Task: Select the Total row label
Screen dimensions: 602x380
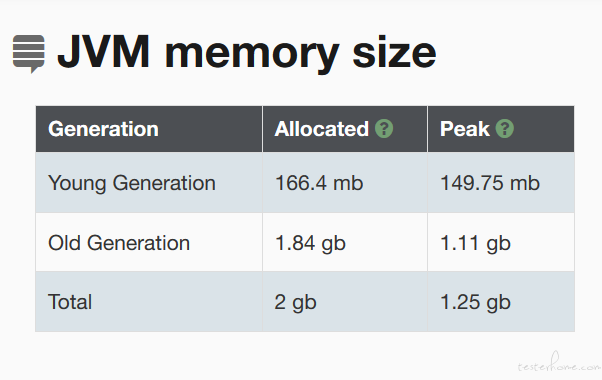Action: (70, 302)
